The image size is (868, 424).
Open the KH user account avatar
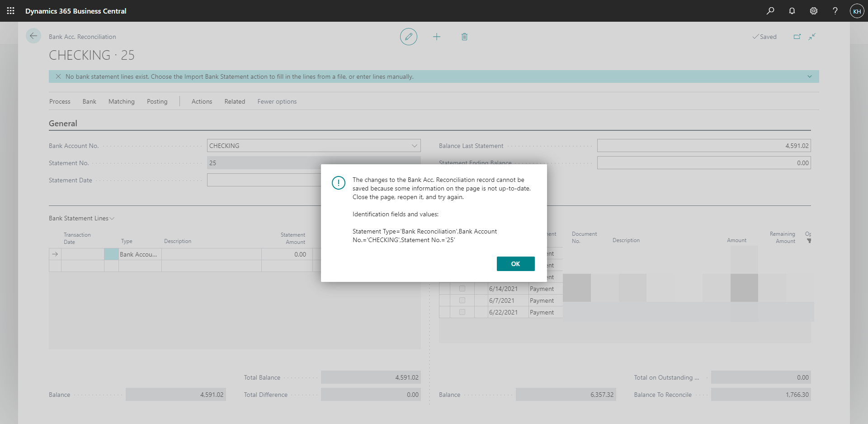coord(857,11)
